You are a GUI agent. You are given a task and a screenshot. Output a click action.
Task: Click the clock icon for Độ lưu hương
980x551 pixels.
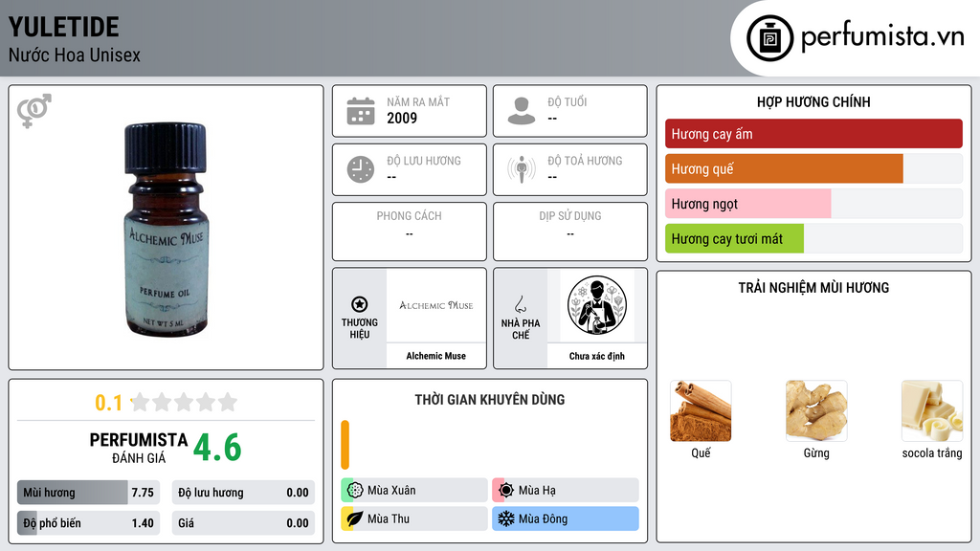[x=361, y=170]
